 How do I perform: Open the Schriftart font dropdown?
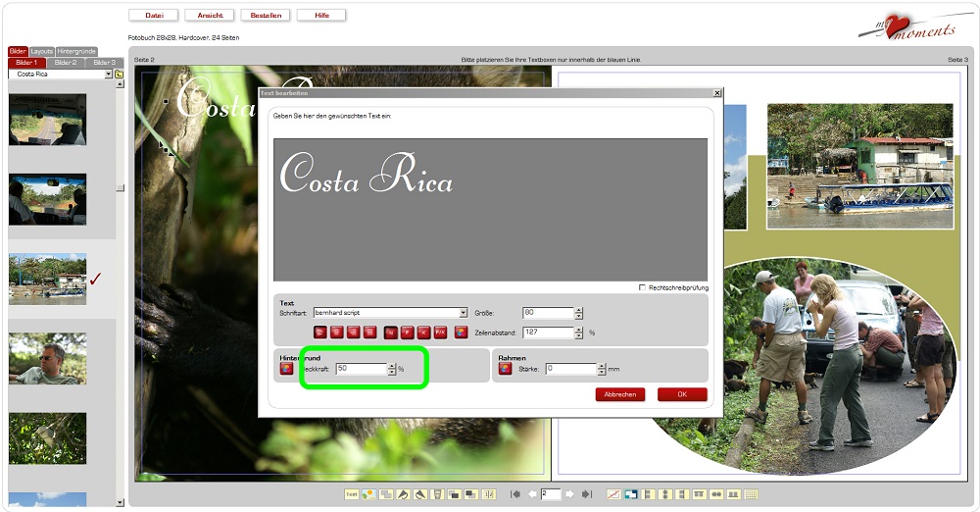(x=464, y=312)
